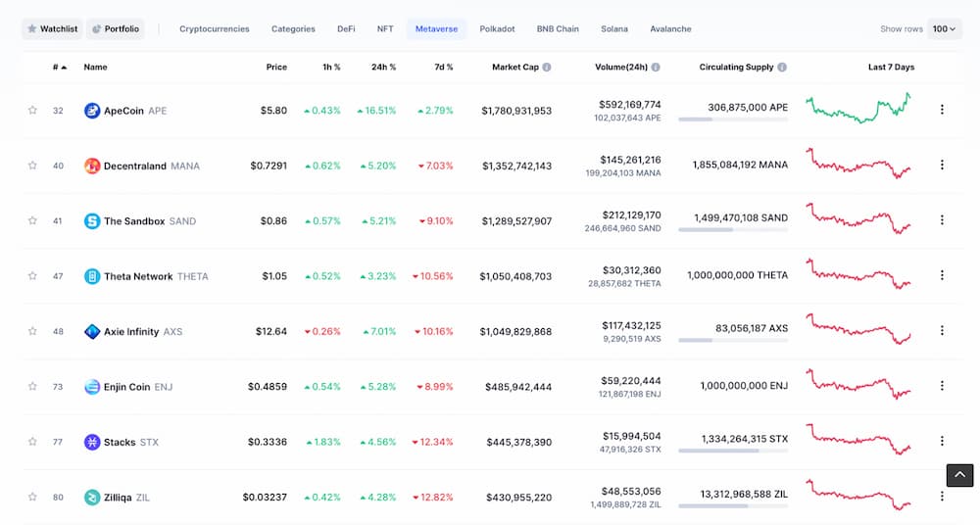Switch to the Polkadot tab
Viewport: 980px width, 525px height.
click(x=498, y=28)
